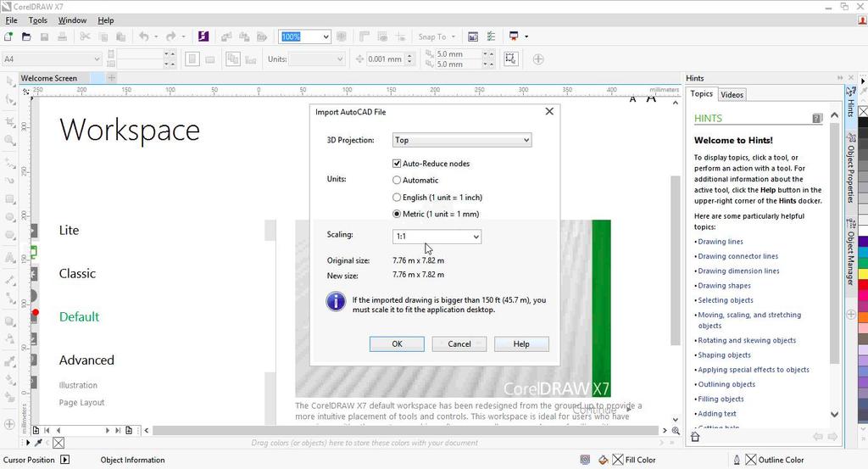Click the landscape orientation icon
Image resolution: width=868 pixels, height=469 pixels.
click(x=210, y=59)
